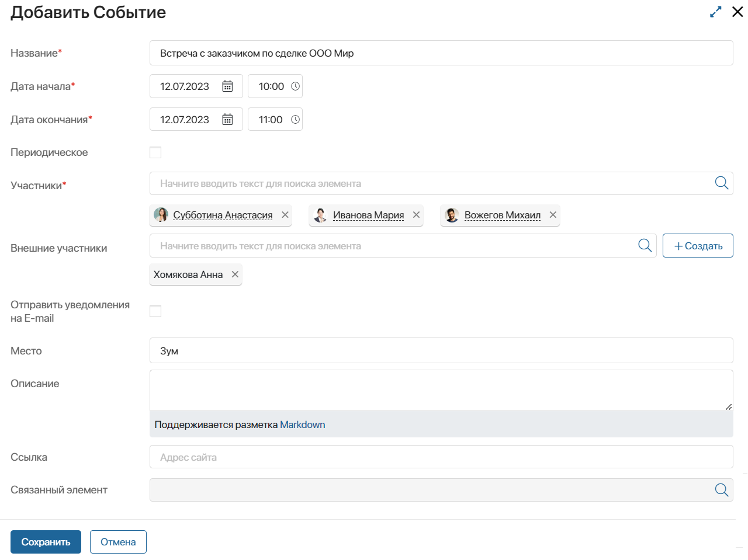Viewport: 748px width, 560px height.
Task: Remove external participant Хомякова Анна
Action: [x=235, y=274]
